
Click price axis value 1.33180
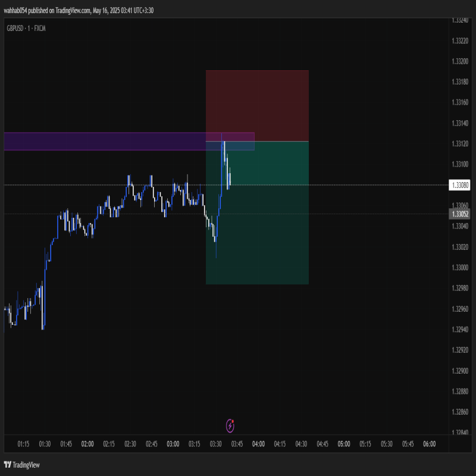tap(460, 82)
